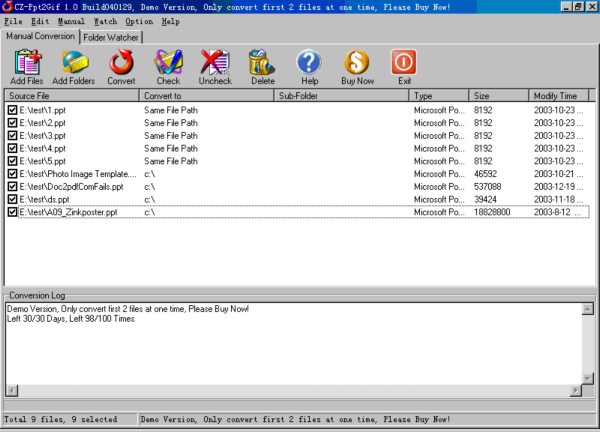Screen dimensions: 600x432
Task: Uncheck the E:\test\1.ppt checkbox
Action: [12, 109]
